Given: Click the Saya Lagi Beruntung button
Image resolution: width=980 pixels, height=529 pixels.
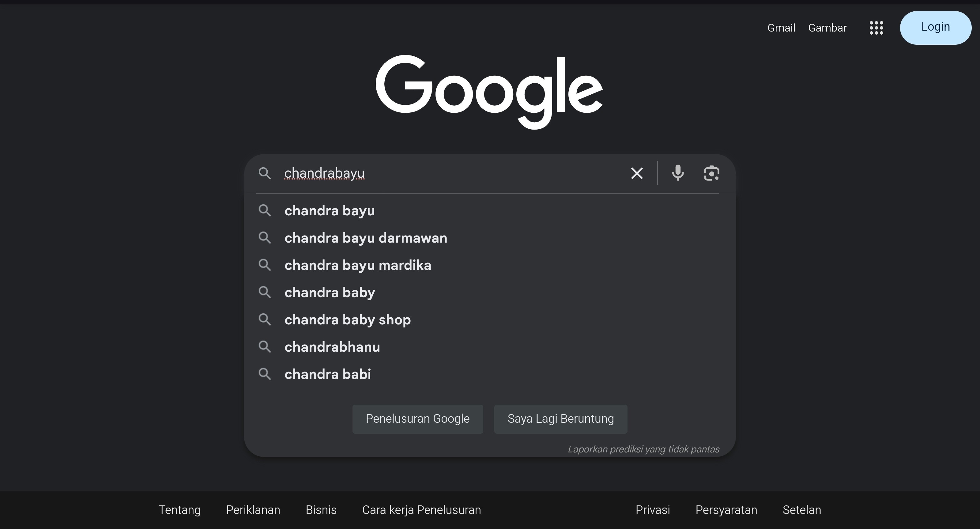Looking at the screenshot, I should [561, 419].
